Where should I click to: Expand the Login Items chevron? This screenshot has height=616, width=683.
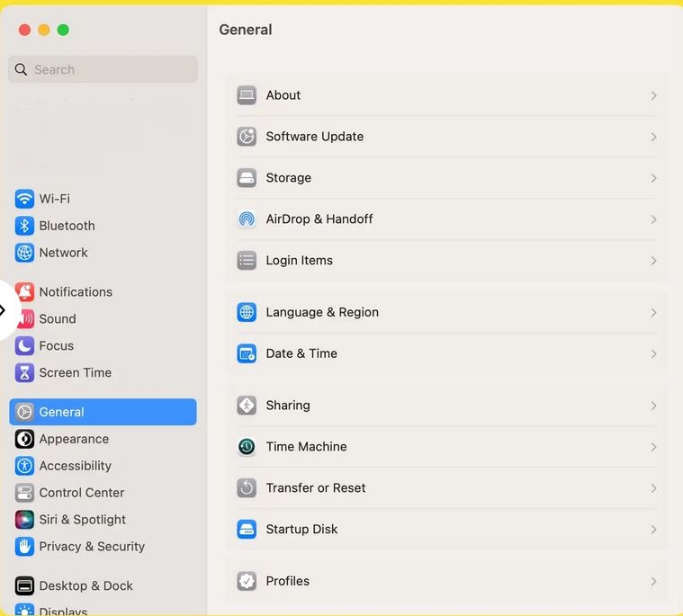coord(653,261)
